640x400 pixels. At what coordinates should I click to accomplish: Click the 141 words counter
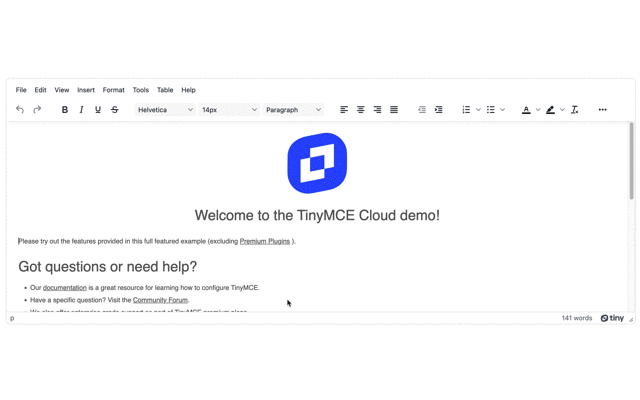coord(577,318)
